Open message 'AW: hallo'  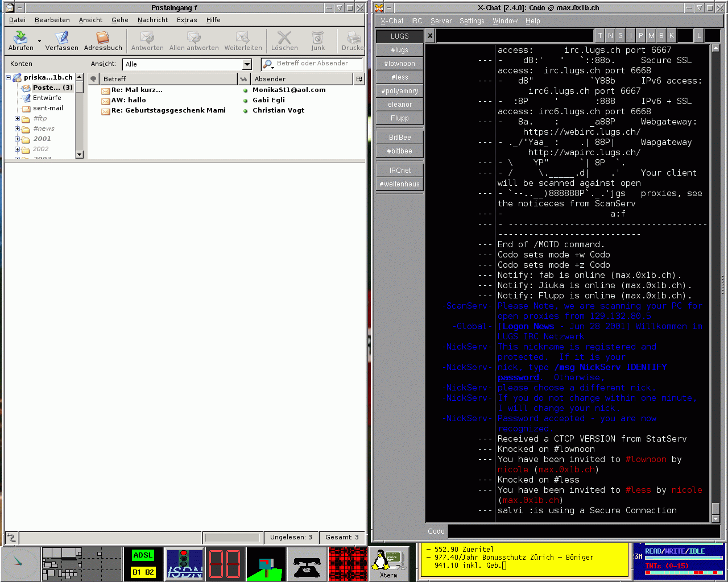pos(129,100)
